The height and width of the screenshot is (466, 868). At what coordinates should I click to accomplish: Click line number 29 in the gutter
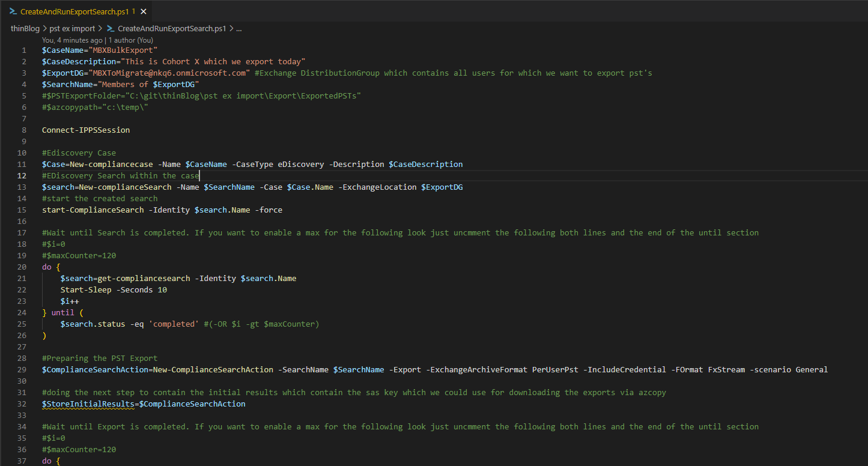22,369
